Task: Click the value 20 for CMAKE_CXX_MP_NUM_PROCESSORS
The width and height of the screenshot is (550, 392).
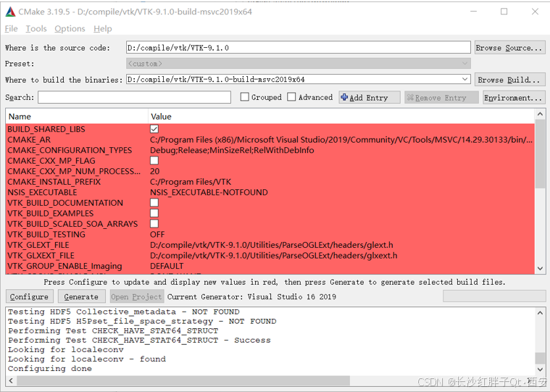Action: 154,171
